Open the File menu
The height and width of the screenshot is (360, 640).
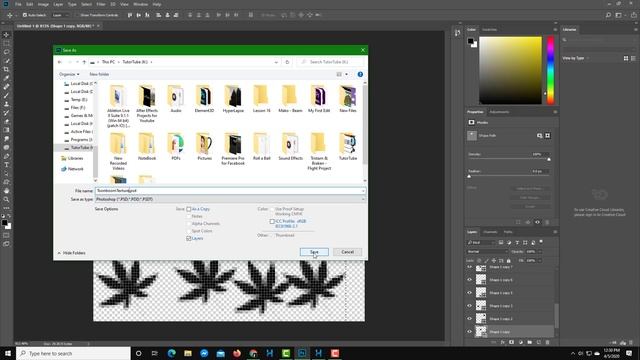click(x=18, y=4)
